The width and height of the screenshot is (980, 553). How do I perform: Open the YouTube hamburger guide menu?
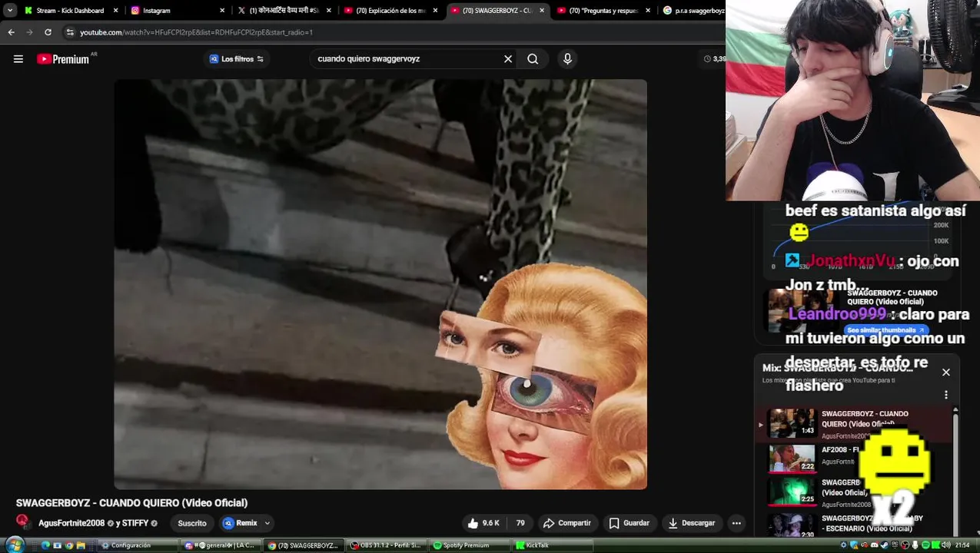tap(18, 59)
